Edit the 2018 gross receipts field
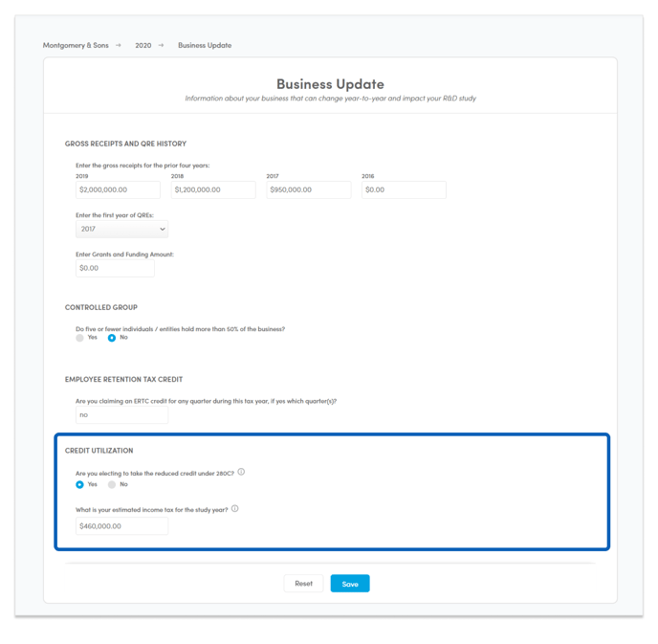The height and width of the screenshot is (644, 658). 213,189
